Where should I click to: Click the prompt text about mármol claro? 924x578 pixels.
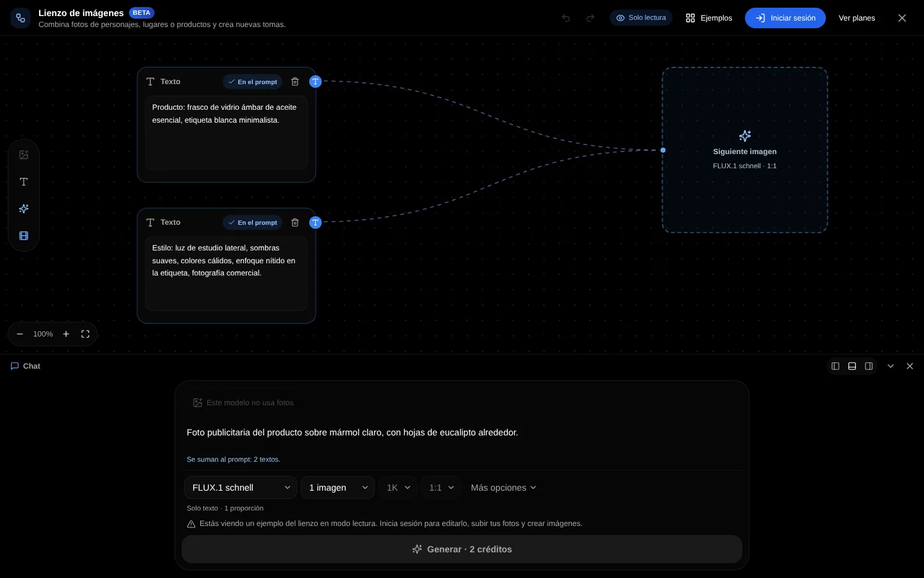pyautogui.click(x=352, y=432)
